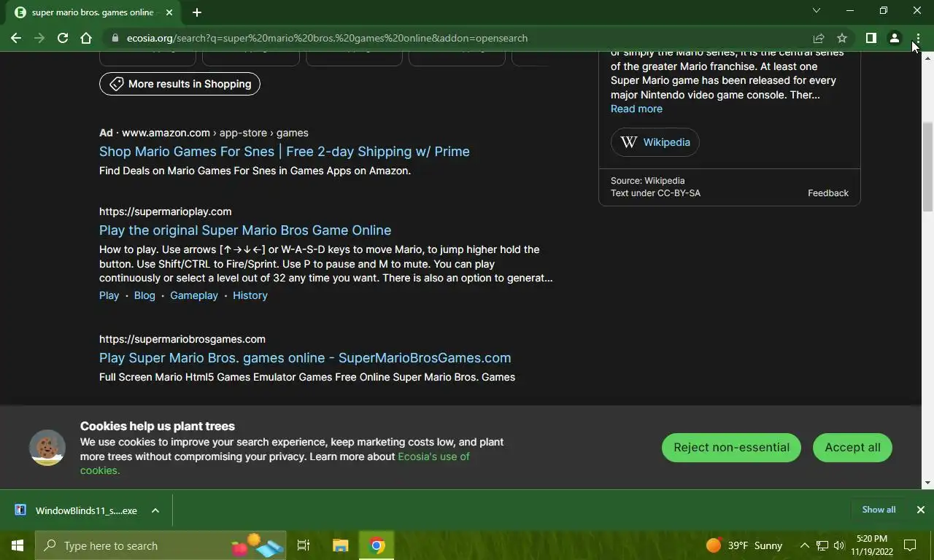Viewport: 934px width, 560px height.
Task: Open the clock showing 5:20 PM
Action: click(872, 545)
